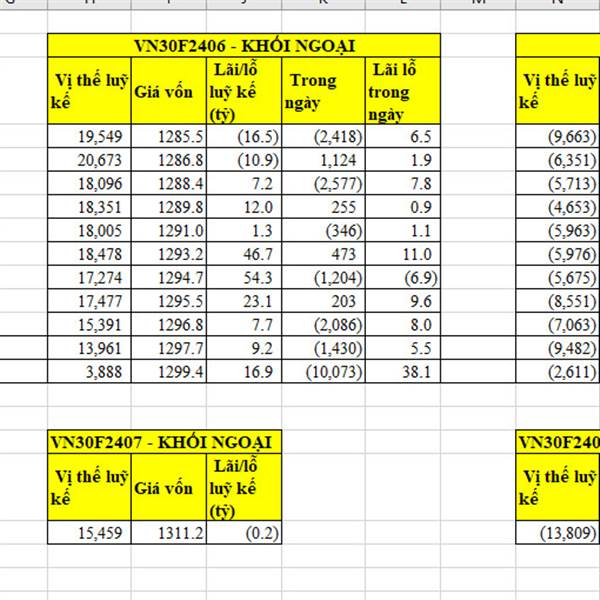This screenshot has width=600, height=600.
Task: Click the cell showing 1311.2
Action: [168, 532]
